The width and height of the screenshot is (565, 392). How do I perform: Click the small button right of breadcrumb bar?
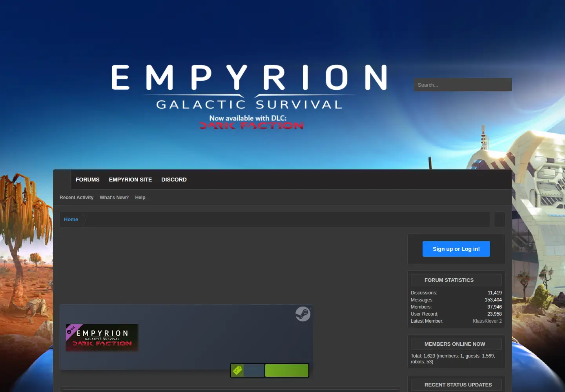[499, 220]
